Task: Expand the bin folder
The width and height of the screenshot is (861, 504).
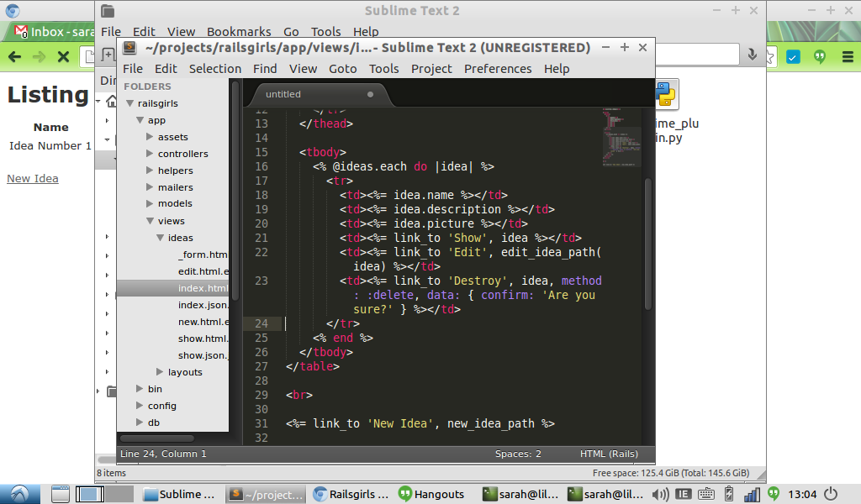Action: coord(140,388)
